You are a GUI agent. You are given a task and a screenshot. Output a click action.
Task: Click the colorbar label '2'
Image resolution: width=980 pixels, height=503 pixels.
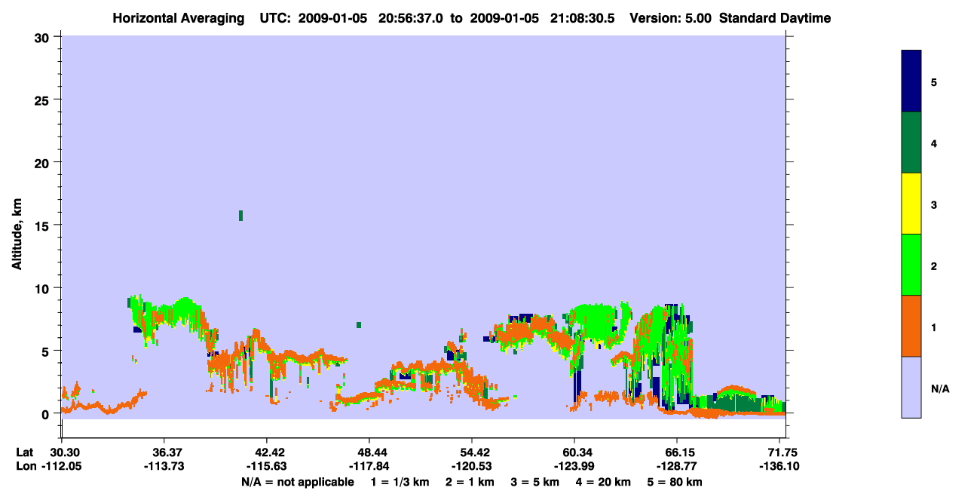pyautogui.click(x=934, y=265)
